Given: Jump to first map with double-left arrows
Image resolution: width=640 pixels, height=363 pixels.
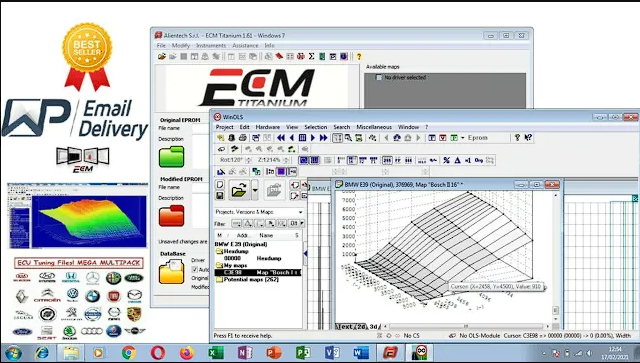Looking at the screenshot, I should (x=281, y=138).
